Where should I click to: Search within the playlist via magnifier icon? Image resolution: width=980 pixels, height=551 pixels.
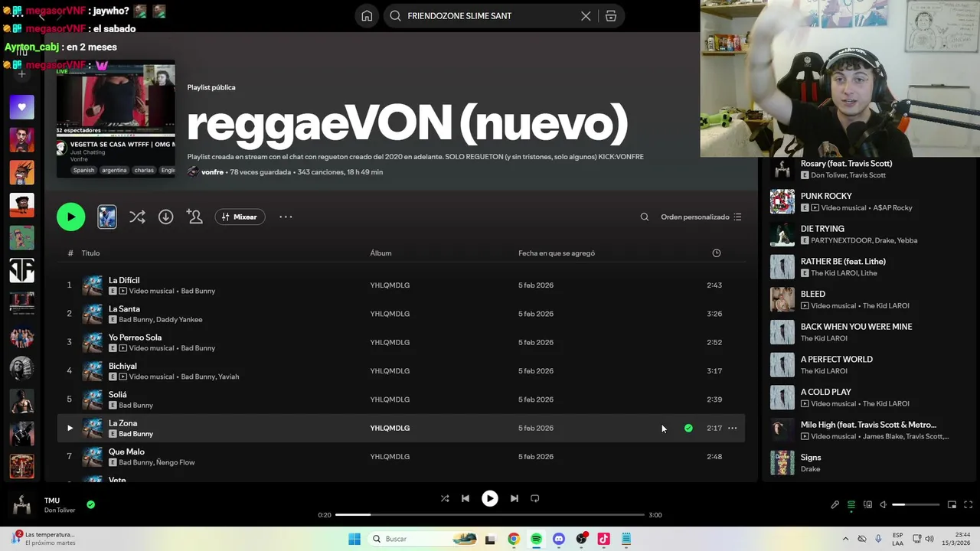(x=645, y=217)
